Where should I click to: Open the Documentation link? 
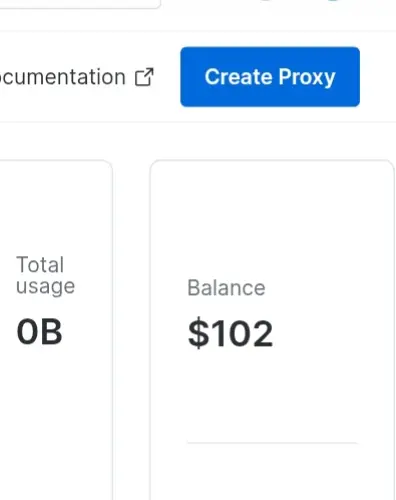click(x=63, y=77)
